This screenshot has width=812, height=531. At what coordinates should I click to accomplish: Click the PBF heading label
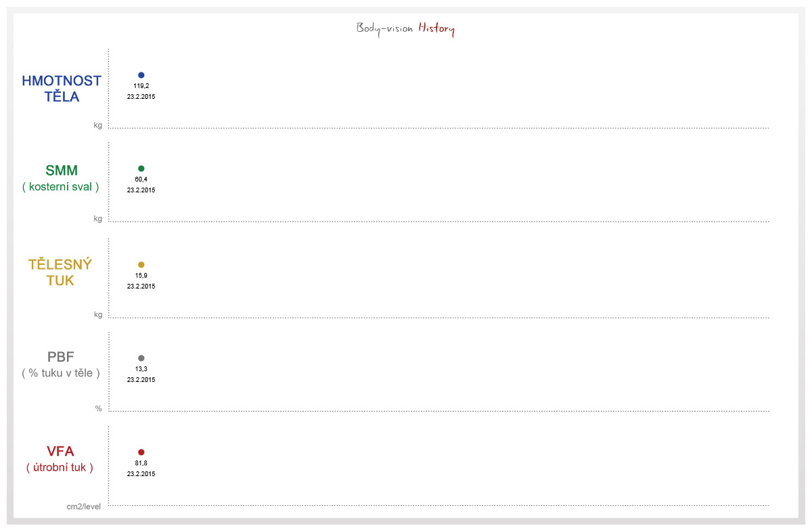pos(61,357)
